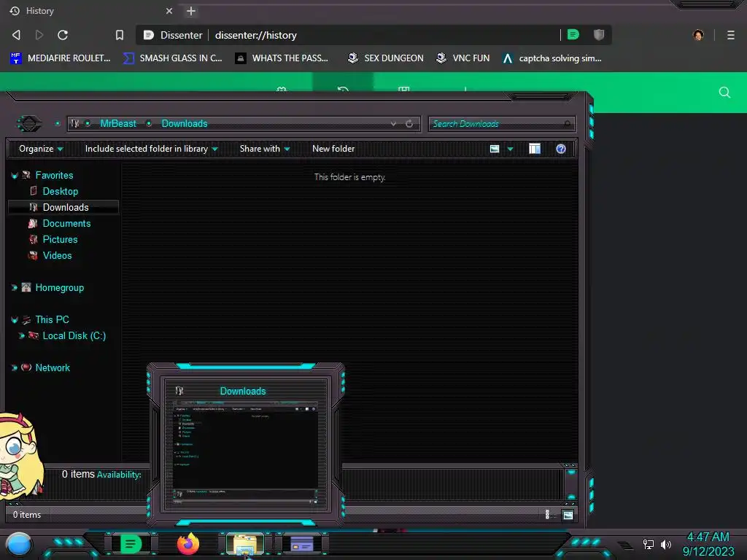The height and width of the screenshot is (560, 747).
Task: Open the Organize menu
Action: 41,149
